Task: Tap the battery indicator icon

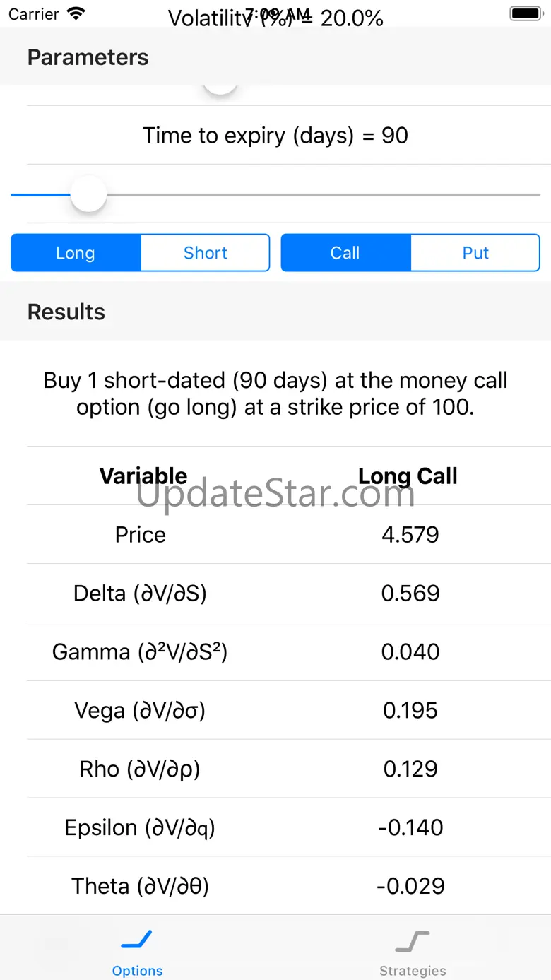Action: tap(525, 13)
